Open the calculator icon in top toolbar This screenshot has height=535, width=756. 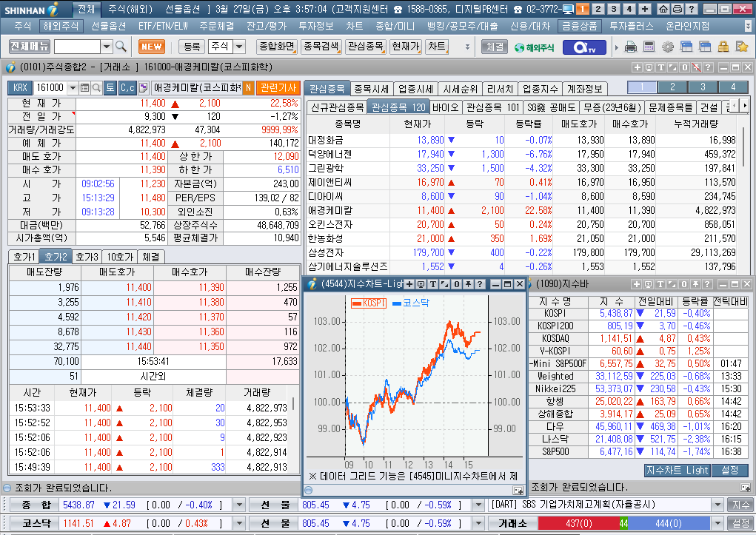[649, 47]
